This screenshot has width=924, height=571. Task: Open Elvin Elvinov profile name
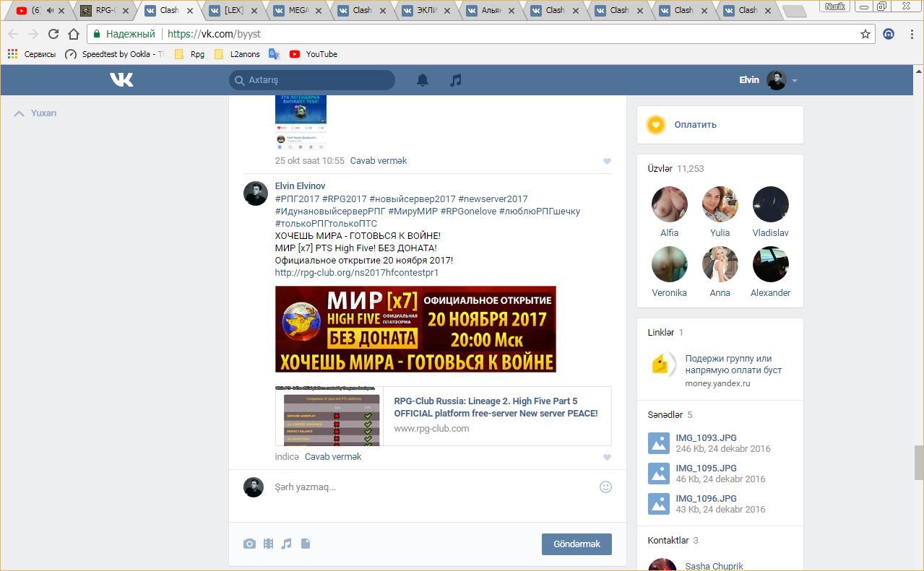click(300, 186)
